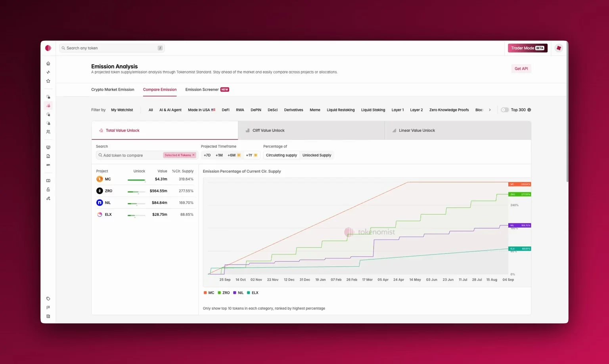This screenshot has width=609, height=364.
Task: Select the Total Value Unlock tab
Action: tap(165, 130)
